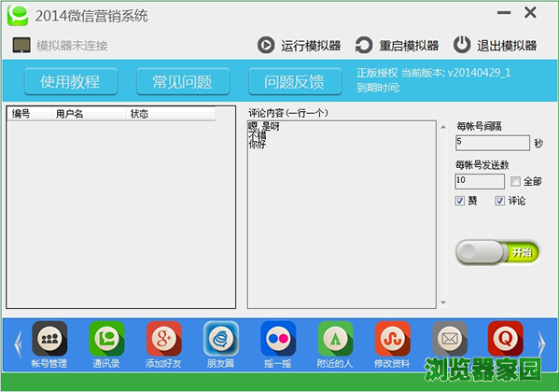Click the 每帐号发送数 count input field
Screen dimensions: 559x392
[480, 181]
